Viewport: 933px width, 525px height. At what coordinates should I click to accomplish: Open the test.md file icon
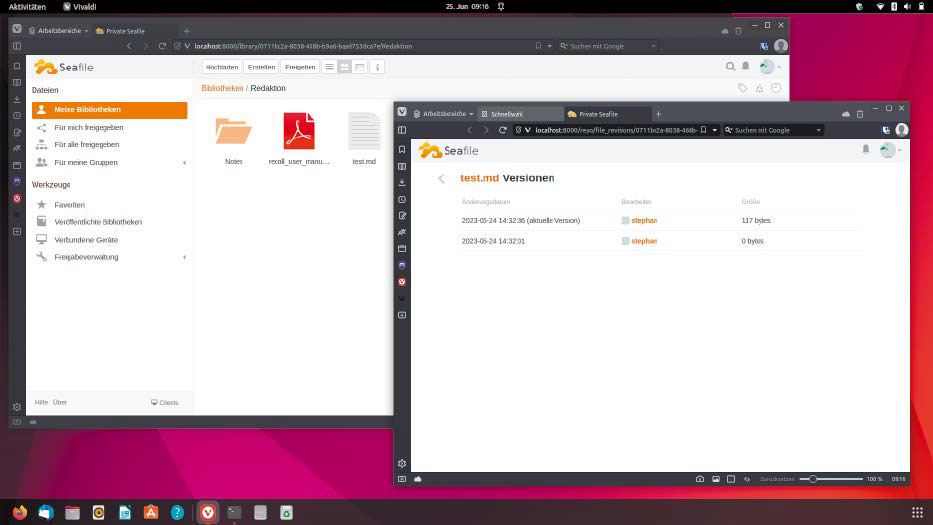click(364, 131)
